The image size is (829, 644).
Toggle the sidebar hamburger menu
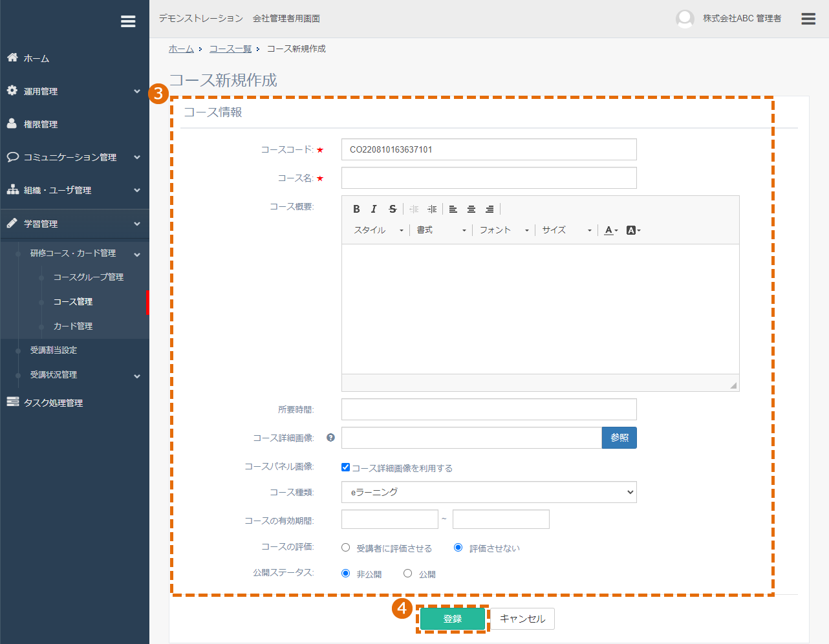128,21
